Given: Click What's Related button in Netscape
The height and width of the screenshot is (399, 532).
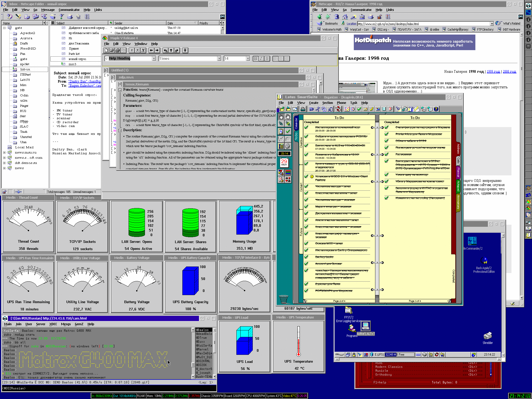Looking at the screenshot, I should 508,24.
